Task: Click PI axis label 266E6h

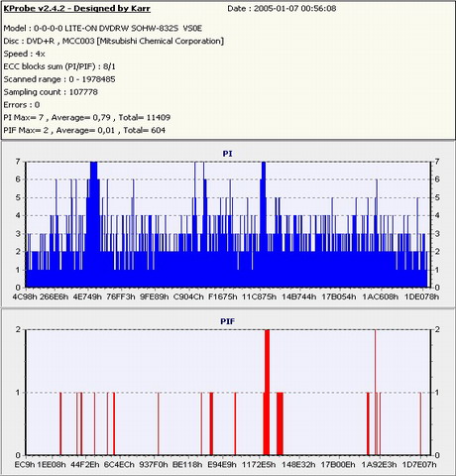Action: [x=54, y=297]
